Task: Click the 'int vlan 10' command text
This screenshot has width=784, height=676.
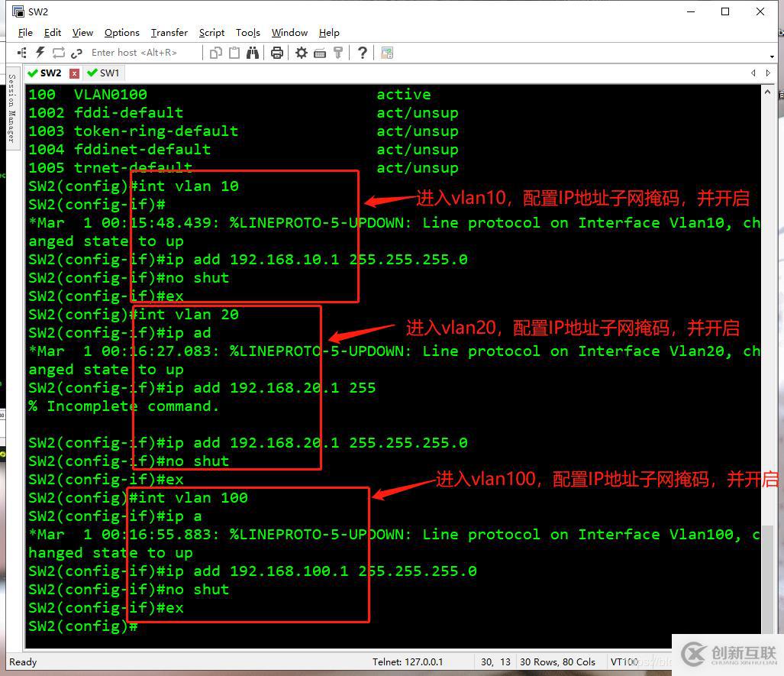Action: pos(189,186)
